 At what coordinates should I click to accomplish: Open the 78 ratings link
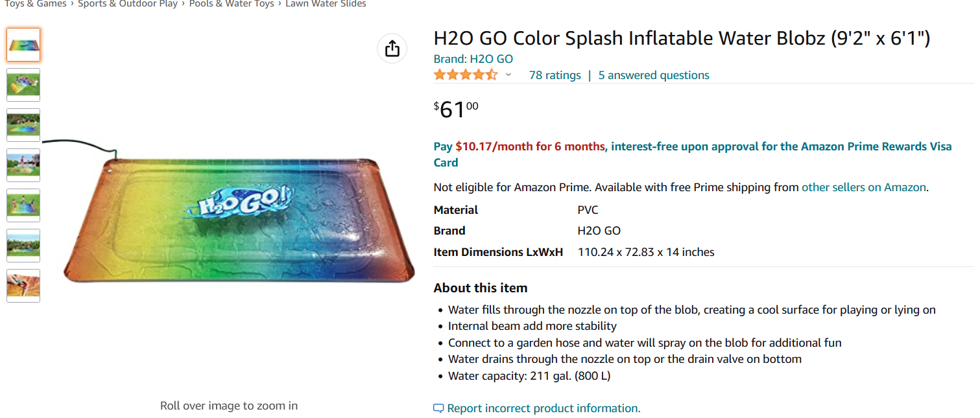(555, 75)
